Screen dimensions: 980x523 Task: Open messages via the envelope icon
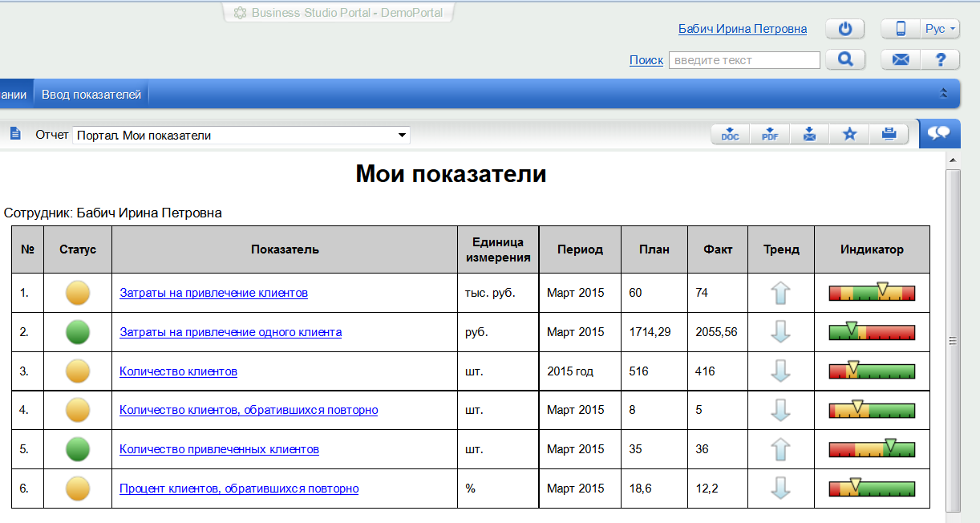(x=901, y=59)
